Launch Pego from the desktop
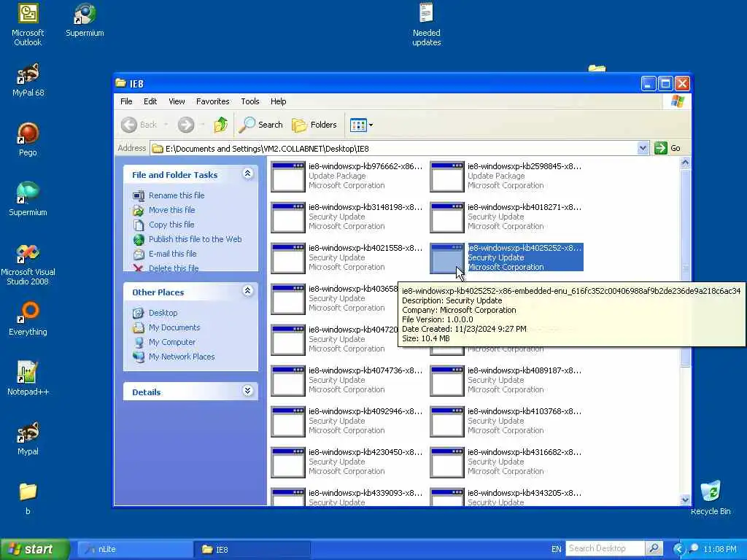 pos(28,139)
